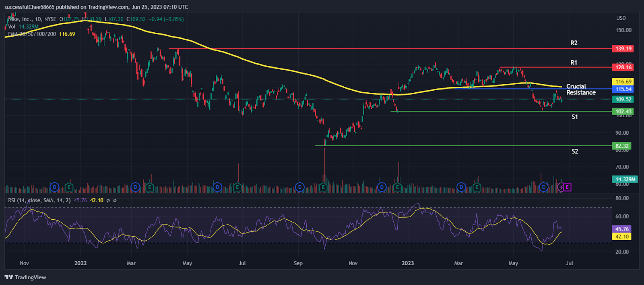Click the Sep label on time axis

pyautogui.click(x=298, y=263)
